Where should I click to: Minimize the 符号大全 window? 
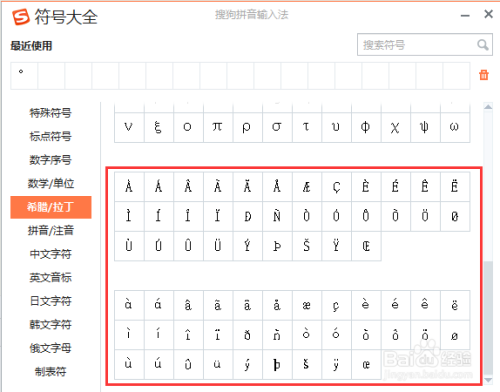[465, 15]
